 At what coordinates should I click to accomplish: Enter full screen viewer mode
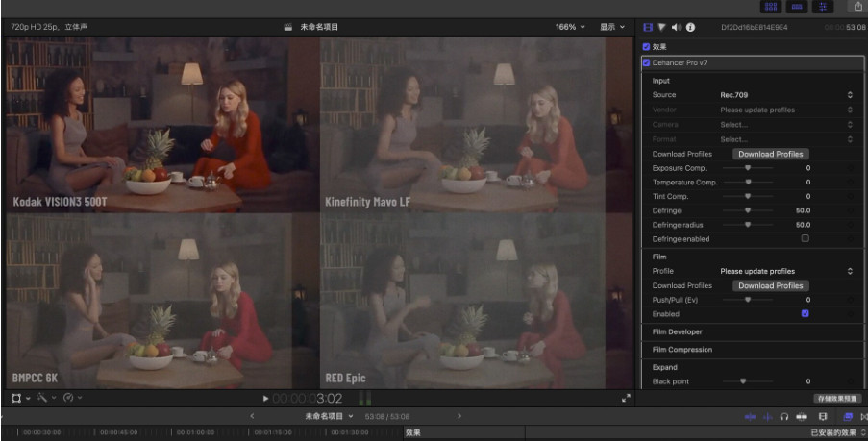pos(626,398)
